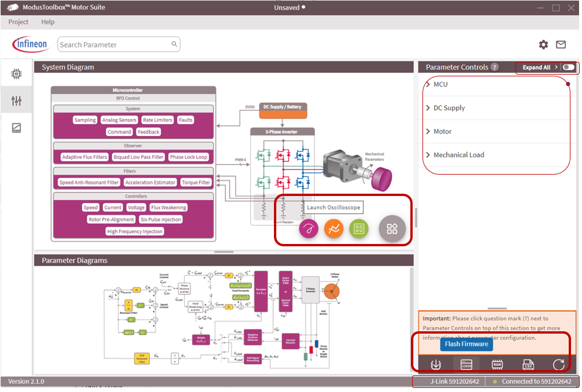Select the Current controller block
The height and width of the screenshot is (392, 582).
point(113,208)
